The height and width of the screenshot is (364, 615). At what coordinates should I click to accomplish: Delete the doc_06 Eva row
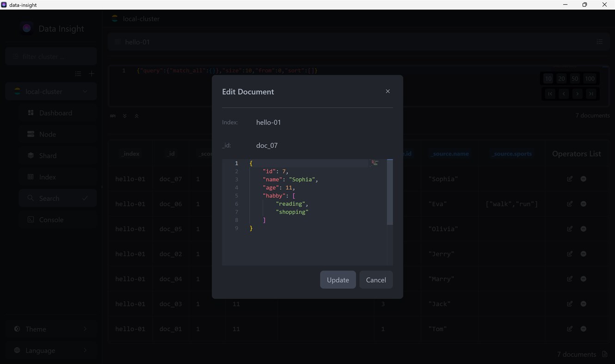[584, 204]
